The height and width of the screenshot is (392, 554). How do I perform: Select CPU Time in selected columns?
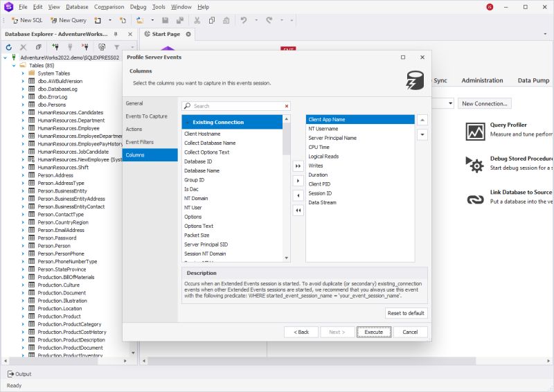point(360,147)
